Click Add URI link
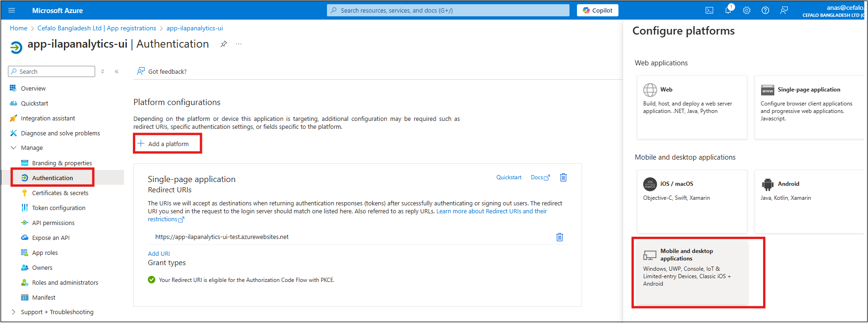868x323 pixels. click(x=159, y=253)
